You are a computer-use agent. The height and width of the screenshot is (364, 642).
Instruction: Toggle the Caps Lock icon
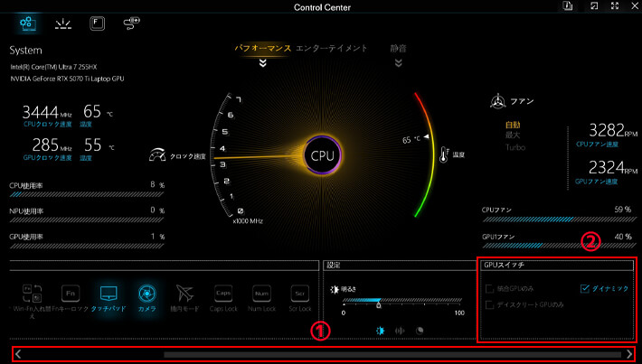tap(223, 293)
